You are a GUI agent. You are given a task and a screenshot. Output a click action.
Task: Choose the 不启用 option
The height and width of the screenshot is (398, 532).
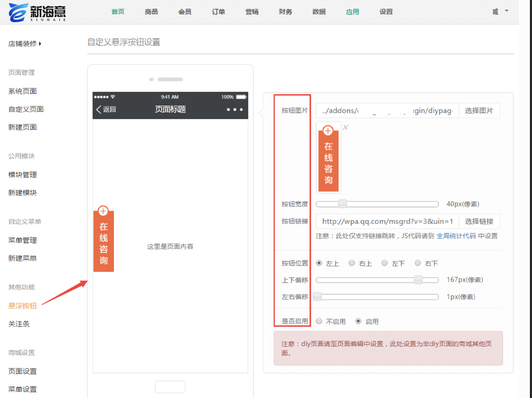tap(319, 321)
